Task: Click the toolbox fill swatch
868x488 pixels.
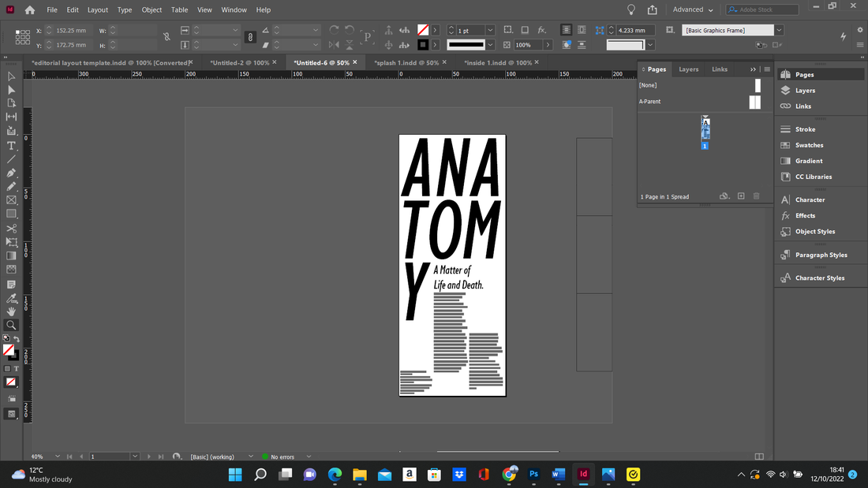Action: pyautogui.click(x=9, y=350)
